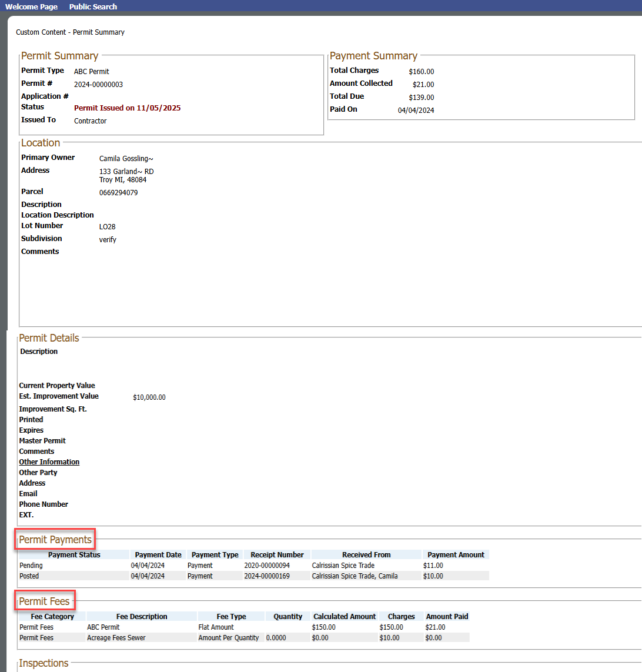Click the Fee Category column header
The width and height of the screenshot is (642, 672).
coord(52,617)
